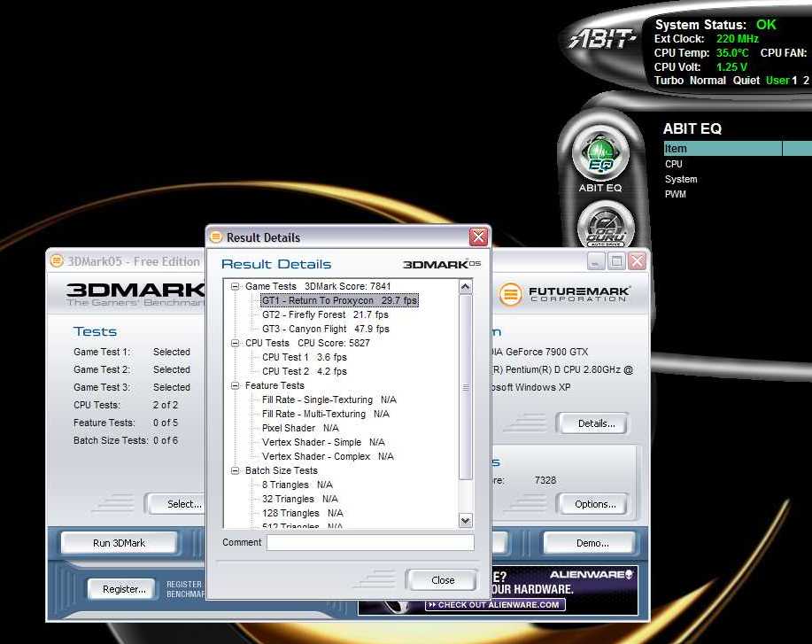Maximize the 3DMark05 Free Edition window

click(x=616, y=261)
